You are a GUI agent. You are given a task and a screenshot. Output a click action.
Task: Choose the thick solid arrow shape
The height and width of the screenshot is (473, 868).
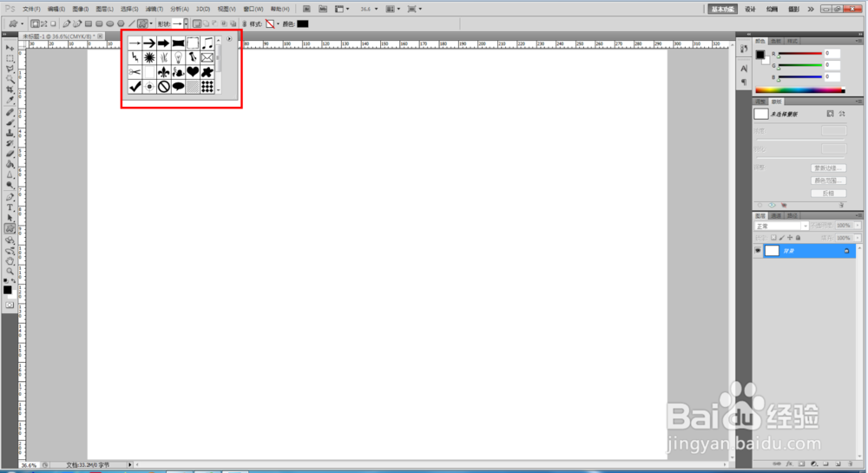(x=163, y=43)
